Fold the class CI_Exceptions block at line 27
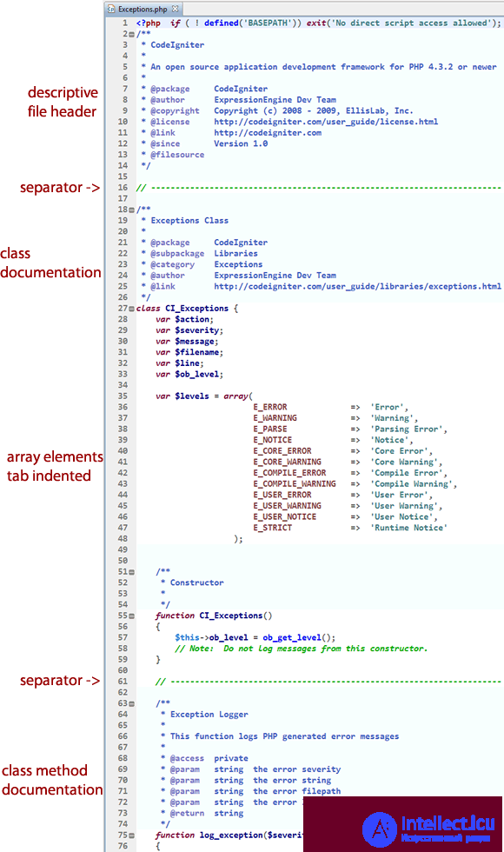The height and width of the screenshot is (852, 504). point(132,309)
